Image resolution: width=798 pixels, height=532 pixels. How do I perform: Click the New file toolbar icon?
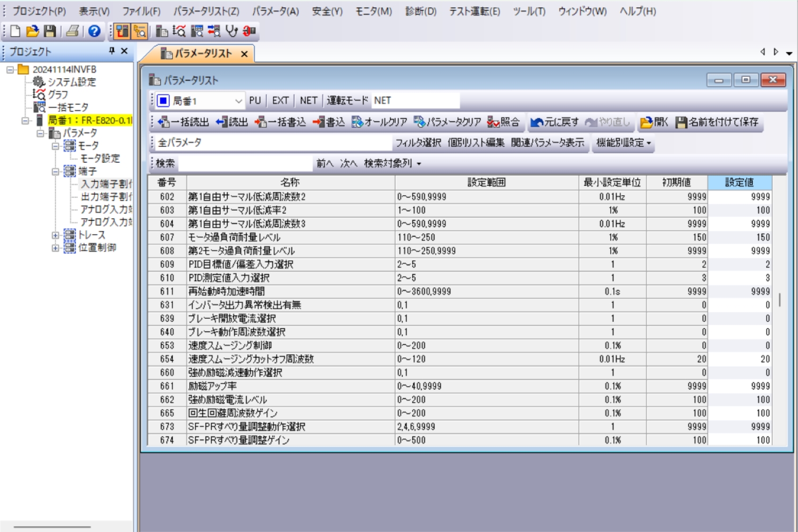click(15, 31)
